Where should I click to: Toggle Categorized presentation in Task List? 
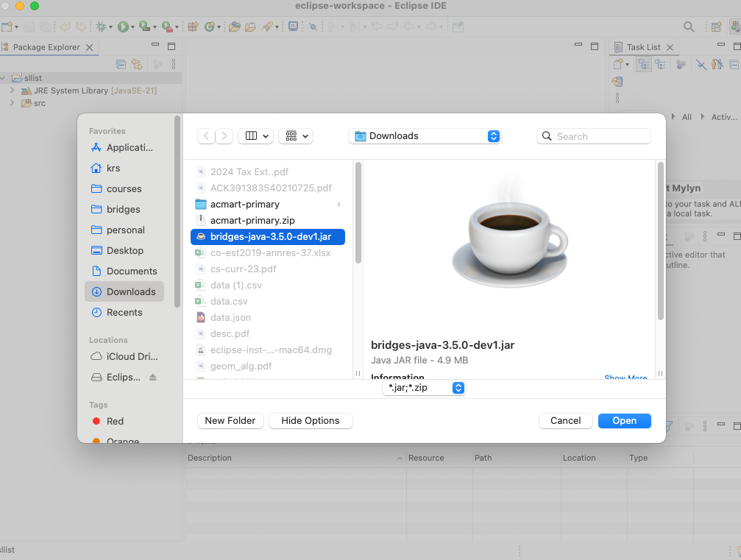644,64
